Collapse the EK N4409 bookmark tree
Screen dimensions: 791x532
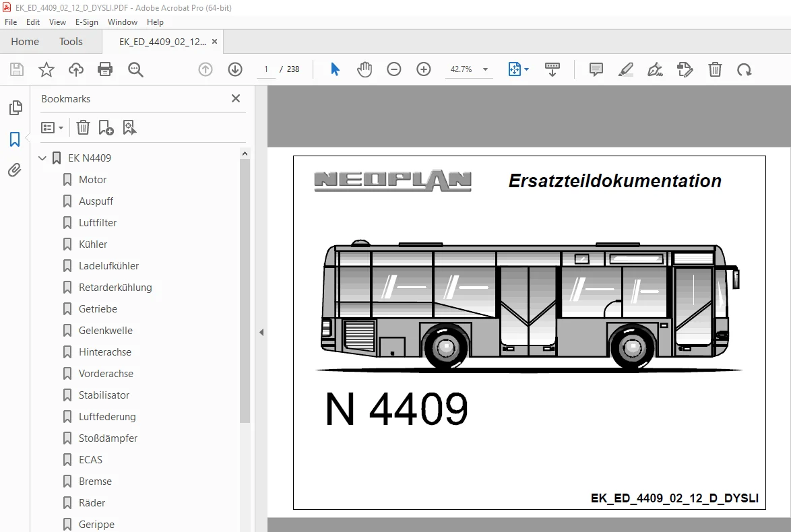pyautogui.click(x=42, y=158)
